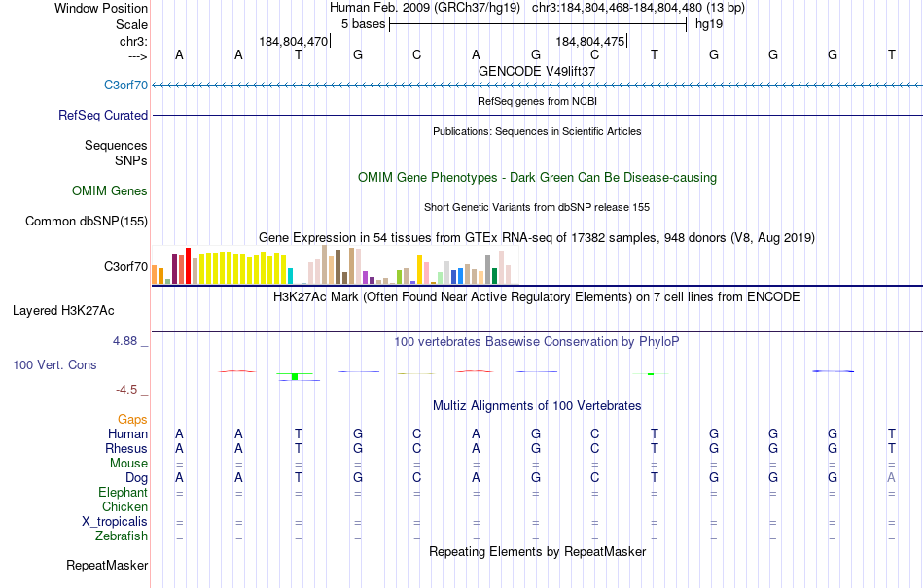Click the black C3orf70 GTEx expression label

coord(125,266)
